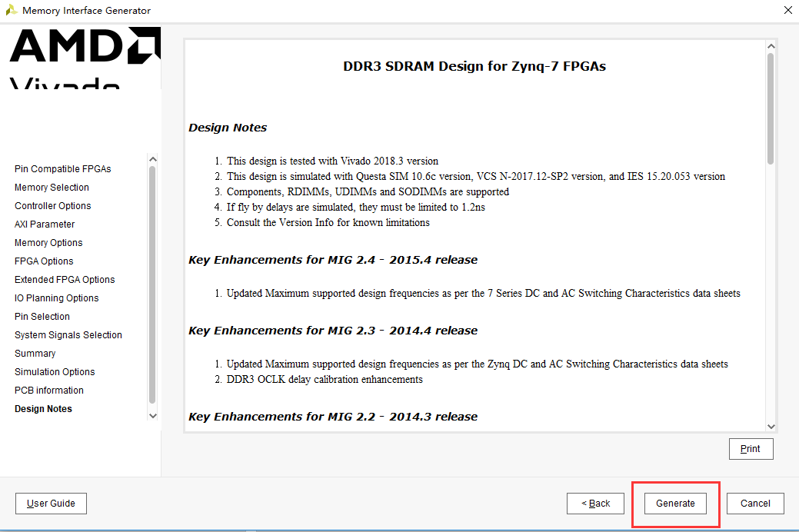
Task: Select the Simulation Options step
Action: (x=55, y=372)
